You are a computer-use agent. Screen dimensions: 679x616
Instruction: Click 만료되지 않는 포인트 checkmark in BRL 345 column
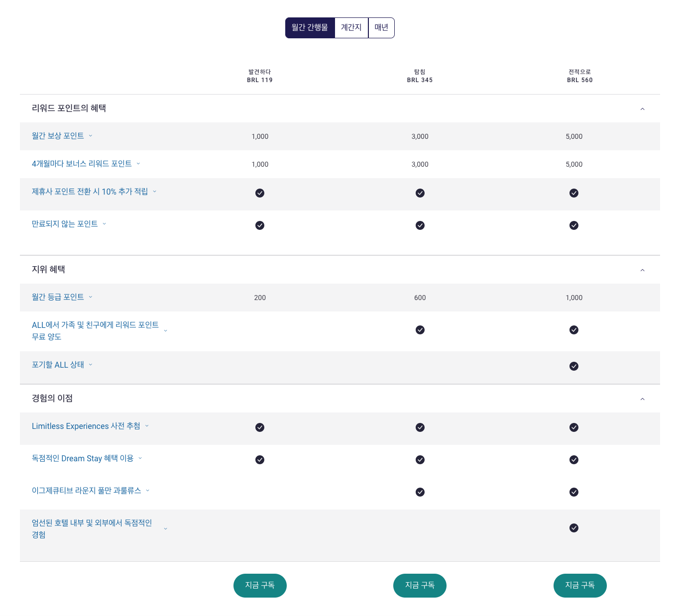[420, 225]
